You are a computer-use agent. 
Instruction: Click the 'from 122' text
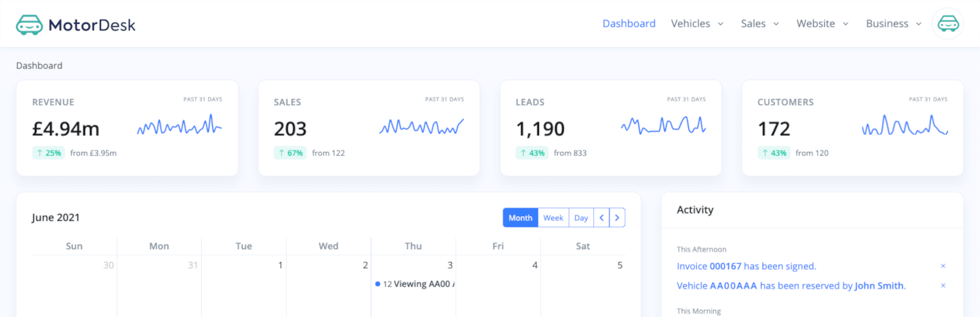coord(328,153)
